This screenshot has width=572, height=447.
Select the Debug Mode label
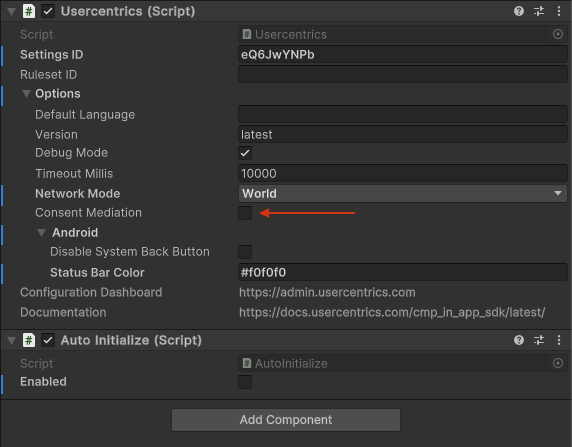72,153
